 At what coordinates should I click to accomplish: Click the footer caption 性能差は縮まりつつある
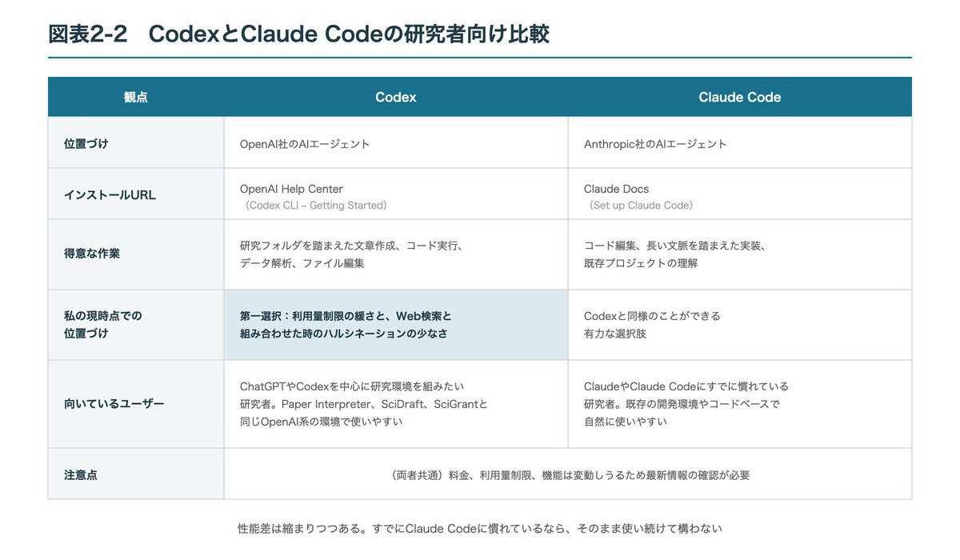point(480,529)
